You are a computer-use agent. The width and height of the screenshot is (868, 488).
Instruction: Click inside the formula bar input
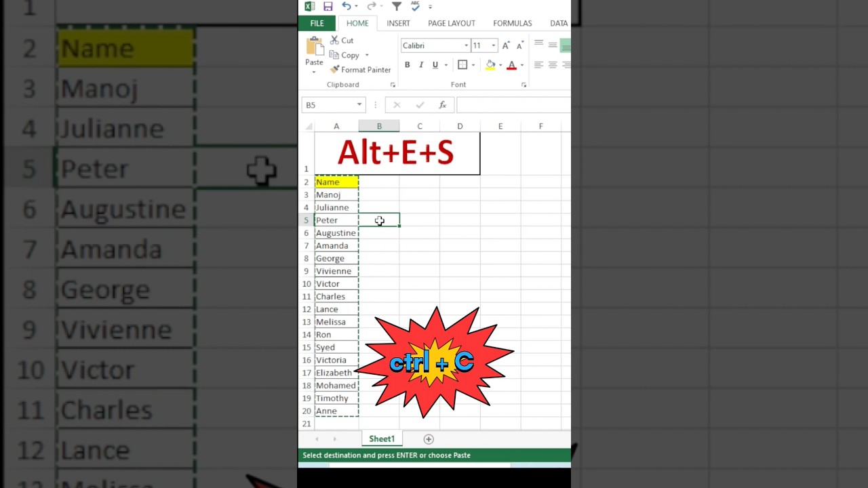click(513, 105)
